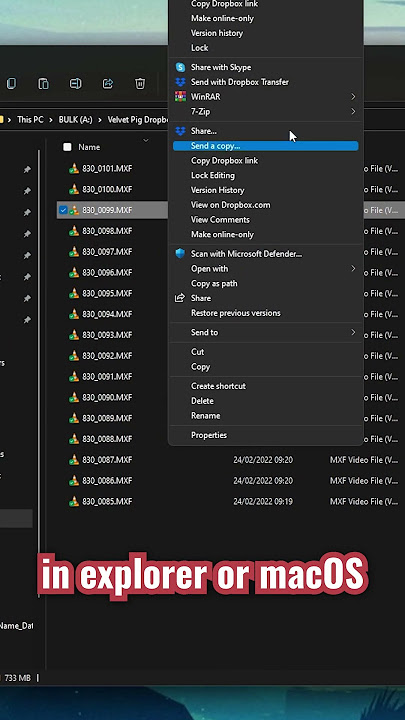Select file 830_0091.MXF

pyautogui.click(x=107, y=377)
